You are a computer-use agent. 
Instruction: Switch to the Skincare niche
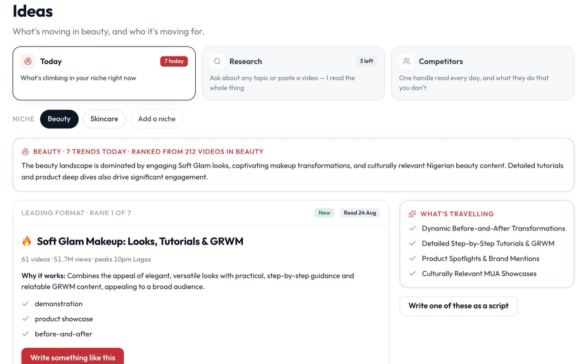(104, 119)
